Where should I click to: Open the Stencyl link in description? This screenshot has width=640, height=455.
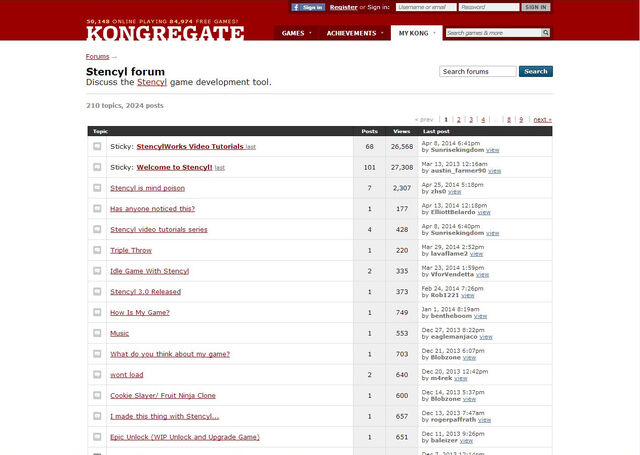click(x=152, y=82)
